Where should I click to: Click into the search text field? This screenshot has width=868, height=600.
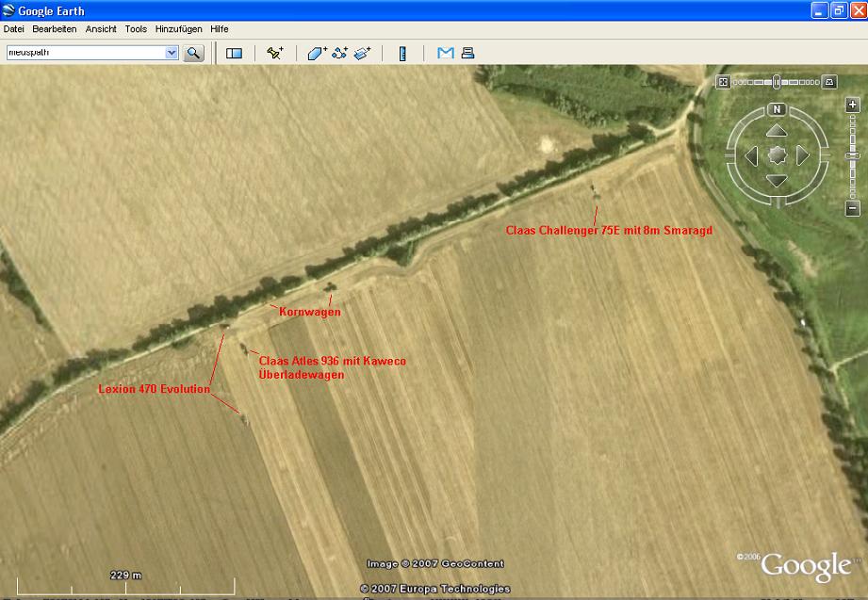(x=85, y=54)
